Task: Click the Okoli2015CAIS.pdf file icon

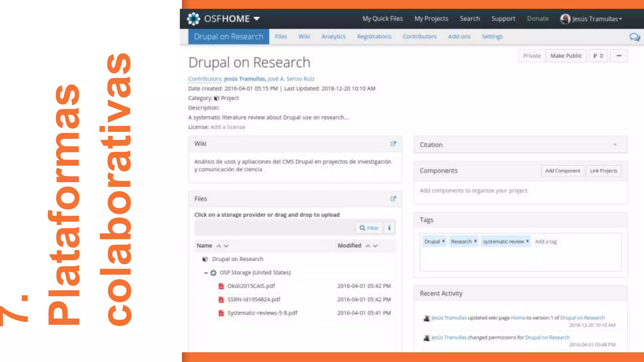Action: pyautogui.click(x=221, y=286)
